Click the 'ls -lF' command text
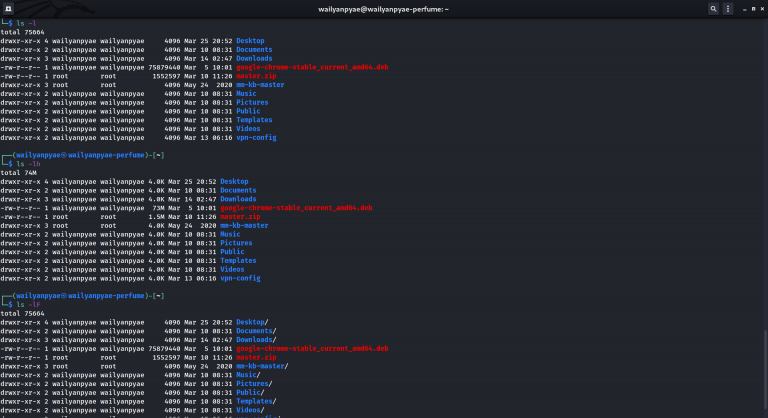Viewport: 768px width, 418px height. pyautogui.click(x=28, y=305)
